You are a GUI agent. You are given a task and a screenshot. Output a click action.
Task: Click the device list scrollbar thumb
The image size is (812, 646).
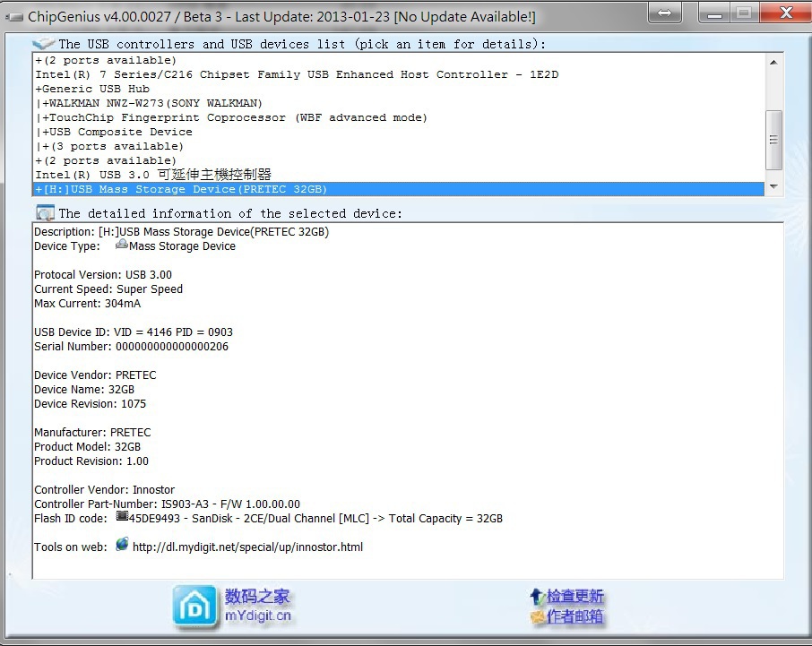pos(773,140)
